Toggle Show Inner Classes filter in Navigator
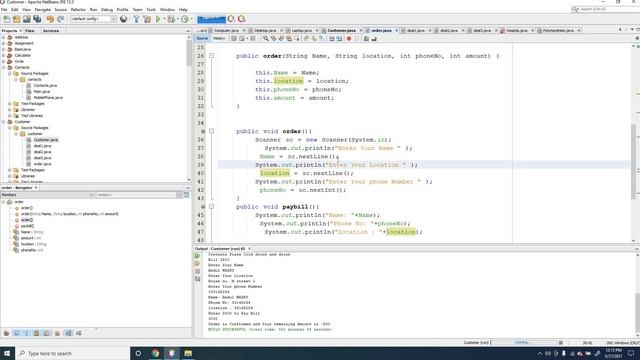The image size is (640, 360). pyautogui.click(x=47, y=333)
